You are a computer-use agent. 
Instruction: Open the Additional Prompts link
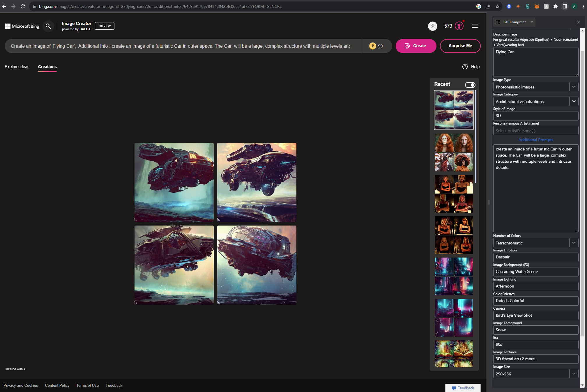click(x=535, y=140)
